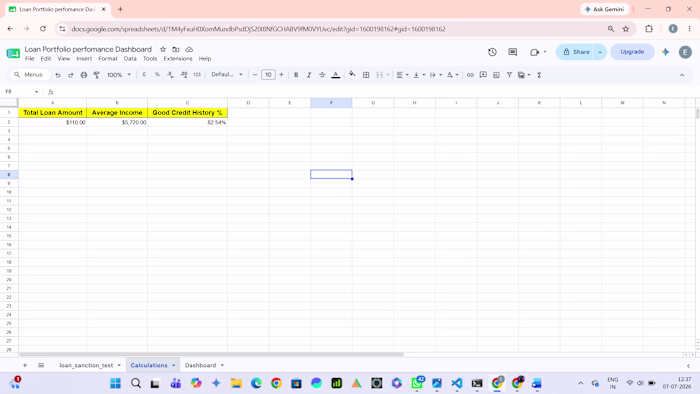This screenshot has height=394, width=700.
Task: Open the Help menu
Action: pos(205,58)
